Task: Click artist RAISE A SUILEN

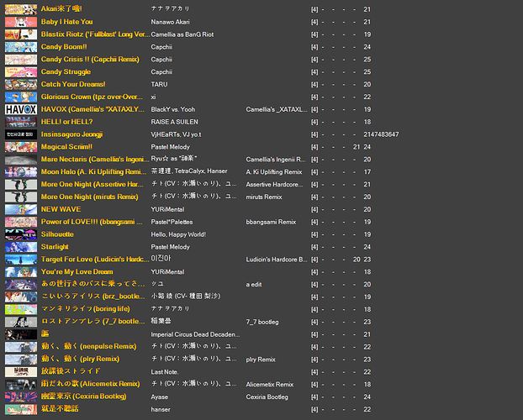Action: 174,122
